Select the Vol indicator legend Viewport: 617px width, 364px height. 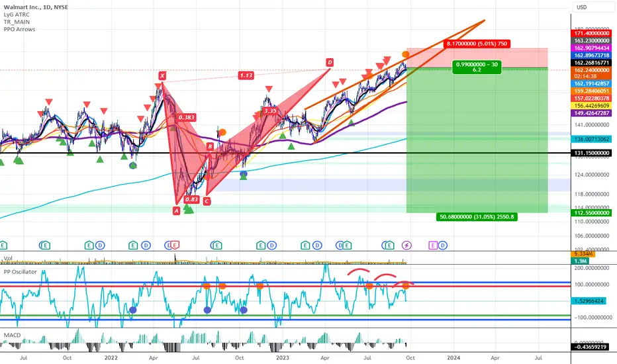(8, 259)
